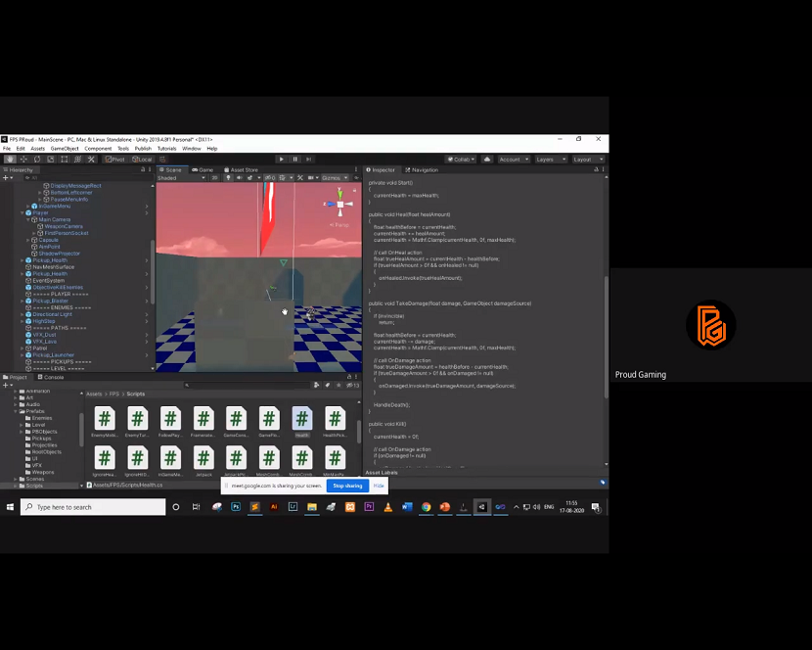Open the Gizmos dropdown in Scene view

click(333, 176)
